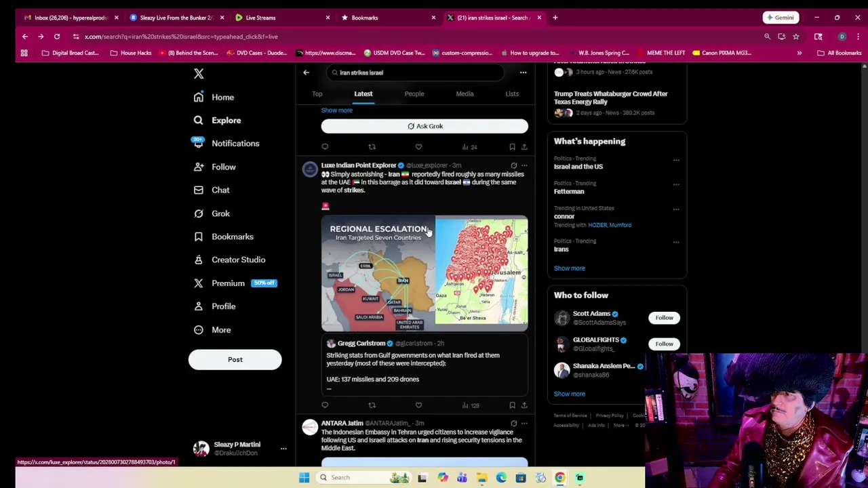Viewport: 868px width, 488px height.
Task: Open the Regional Escalation map image
Action: pyautogui.click(x=378, y=273)
